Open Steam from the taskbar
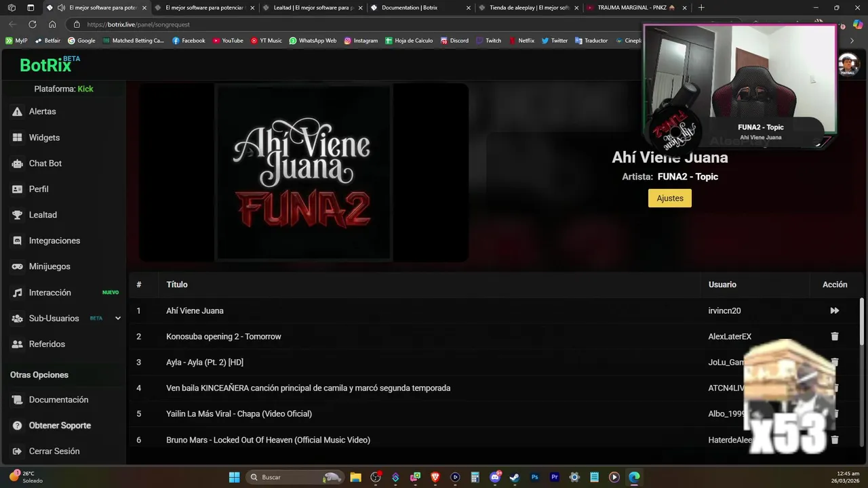 pos(515,477)
